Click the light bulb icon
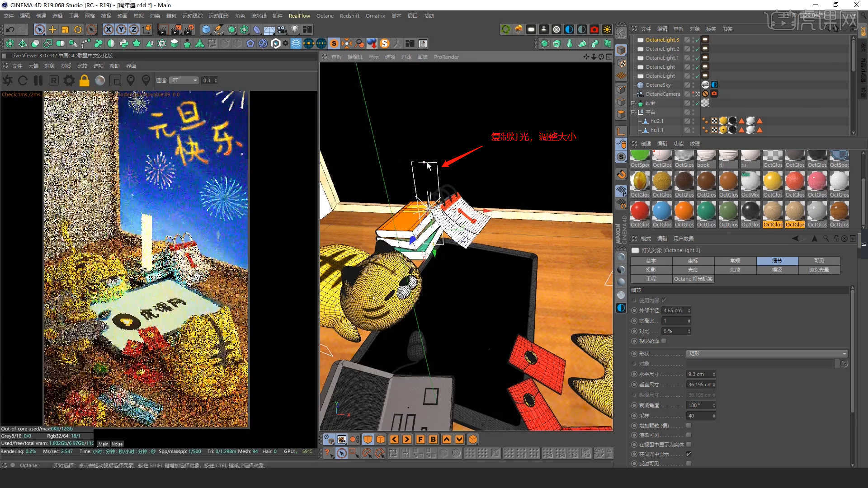The image size is (868, 488). 295,30
